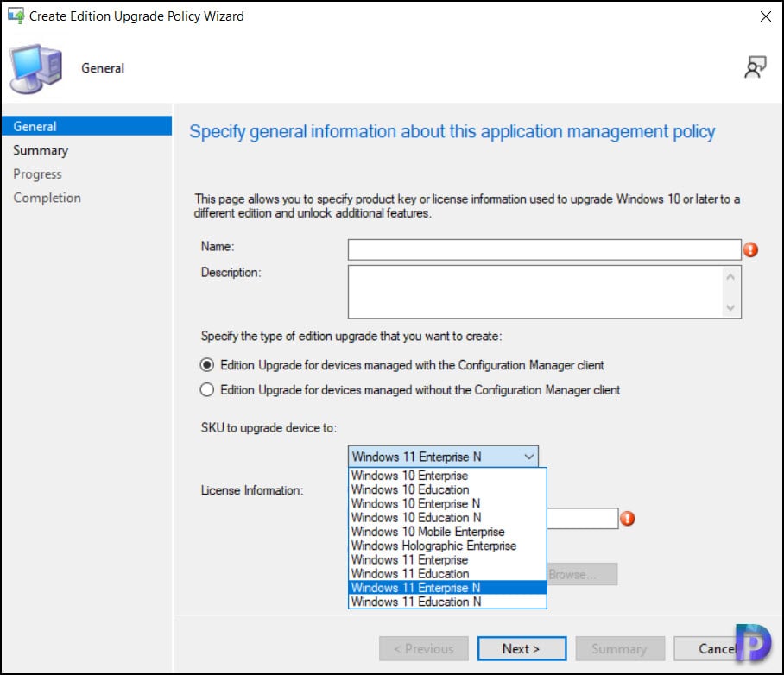
Task: Open the General wizard step
Action: 86,126
